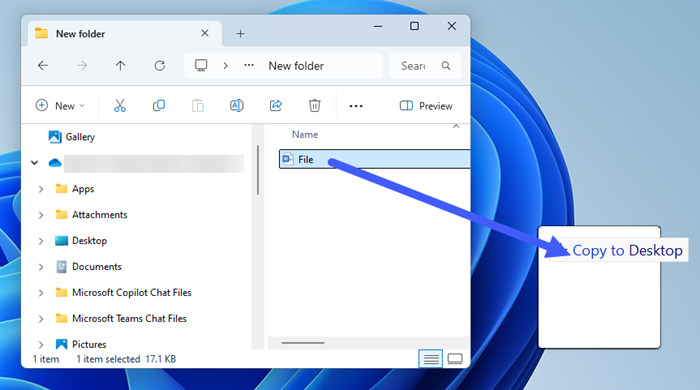The image size is (700, 390).
Task: Click the Paste clipboard icon
Action: (198, 106)
